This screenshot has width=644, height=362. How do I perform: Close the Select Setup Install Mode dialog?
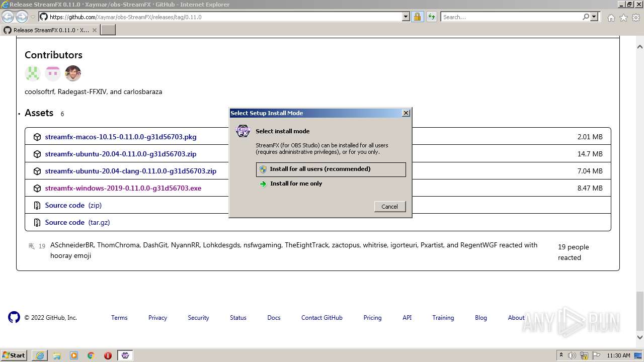[x=406, y=113]
